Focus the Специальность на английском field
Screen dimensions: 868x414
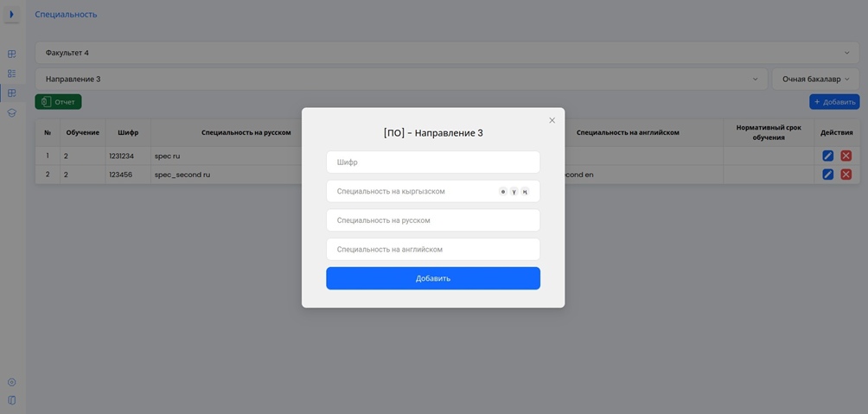(433, 249)
